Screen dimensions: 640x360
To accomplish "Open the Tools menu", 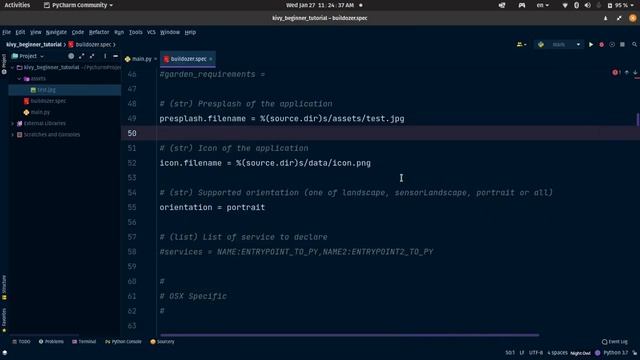I will 136,32.
